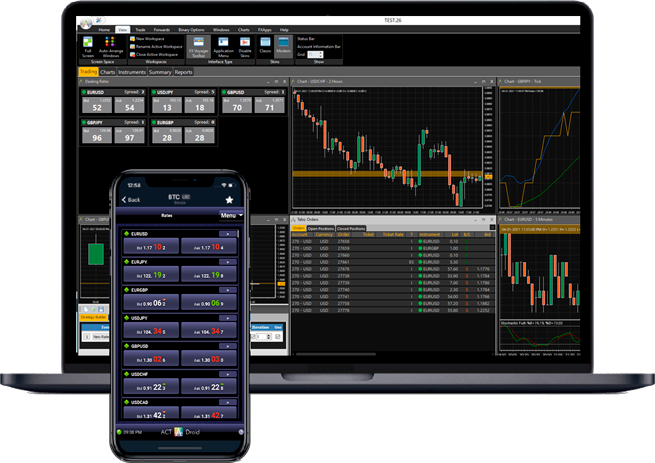Click the New Workspace button
The image size is (655, 463).
[x=152, y=38]
